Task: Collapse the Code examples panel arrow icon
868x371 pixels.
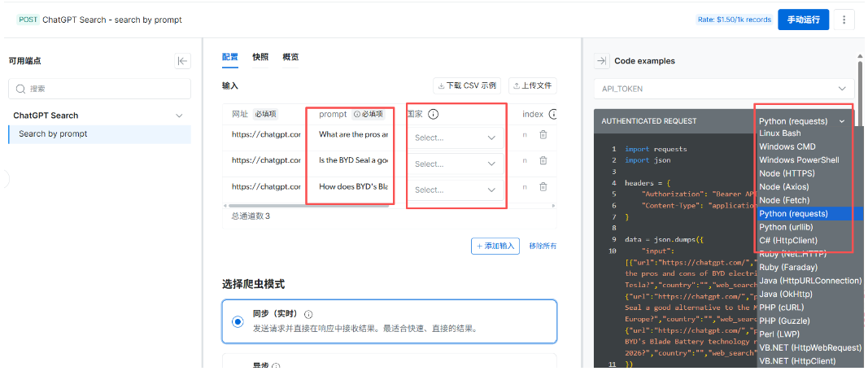Action: pos(601,61)
